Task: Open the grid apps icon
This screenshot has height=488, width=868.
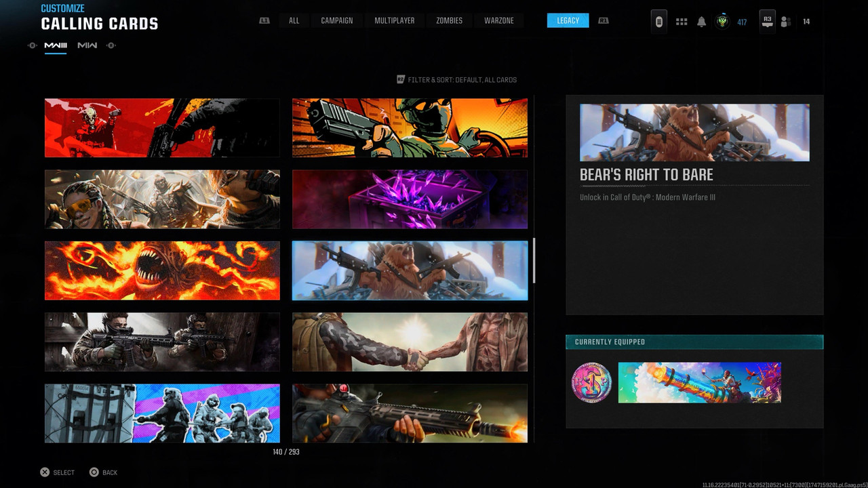Action: pyautogui.click(x=682, y=22)
